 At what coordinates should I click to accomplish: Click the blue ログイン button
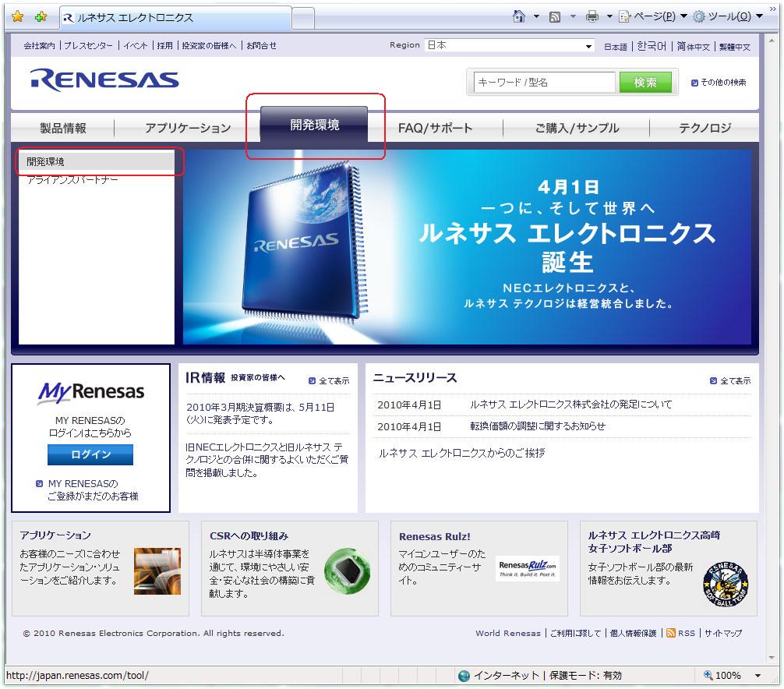[90, 454]
